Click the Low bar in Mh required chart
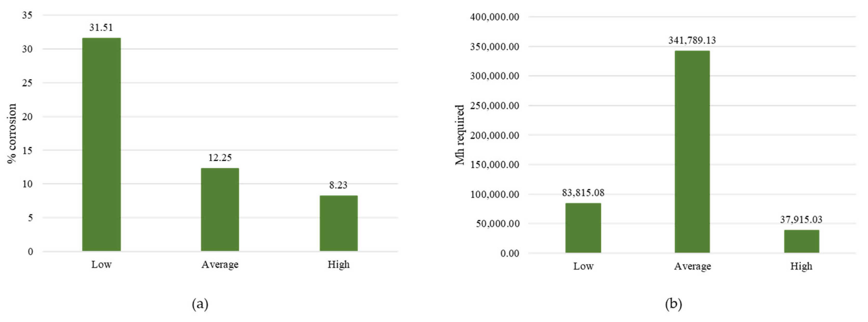Image resolution: width=868 pixels, height=322 pixels. pos(583,228)
